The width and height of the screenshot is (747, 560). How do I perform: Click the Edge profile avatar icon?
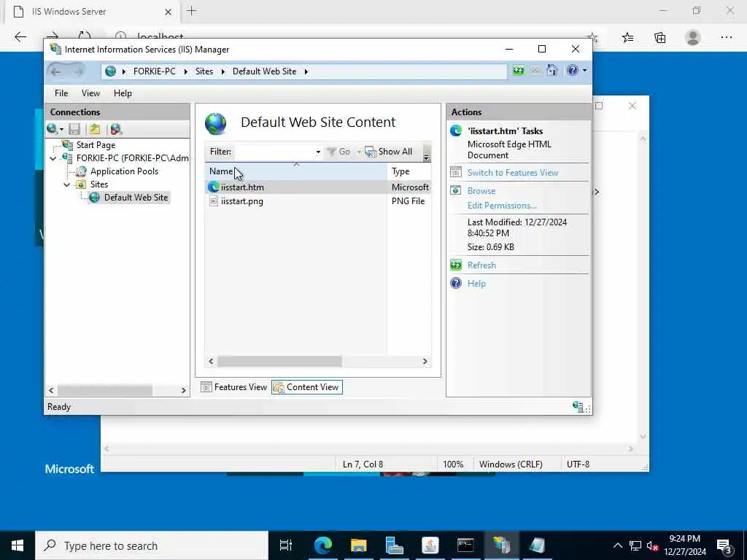click(x=693, y=38)
